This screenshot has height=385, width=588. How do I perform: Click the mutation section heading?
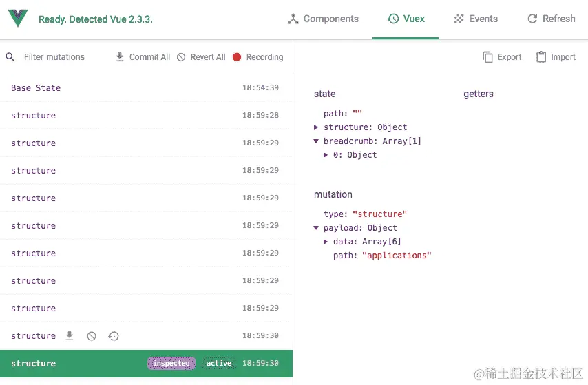333,194
